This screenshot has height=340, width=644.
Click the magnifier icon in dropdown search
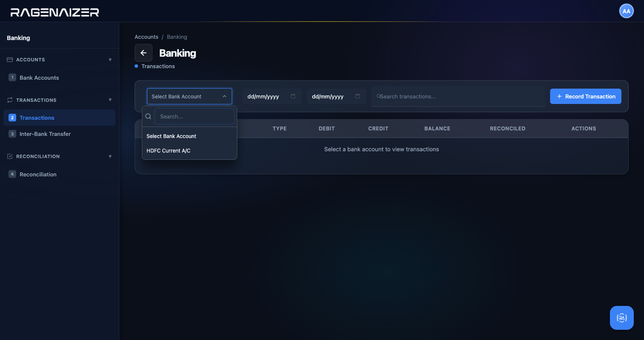(x=148, y=116)
